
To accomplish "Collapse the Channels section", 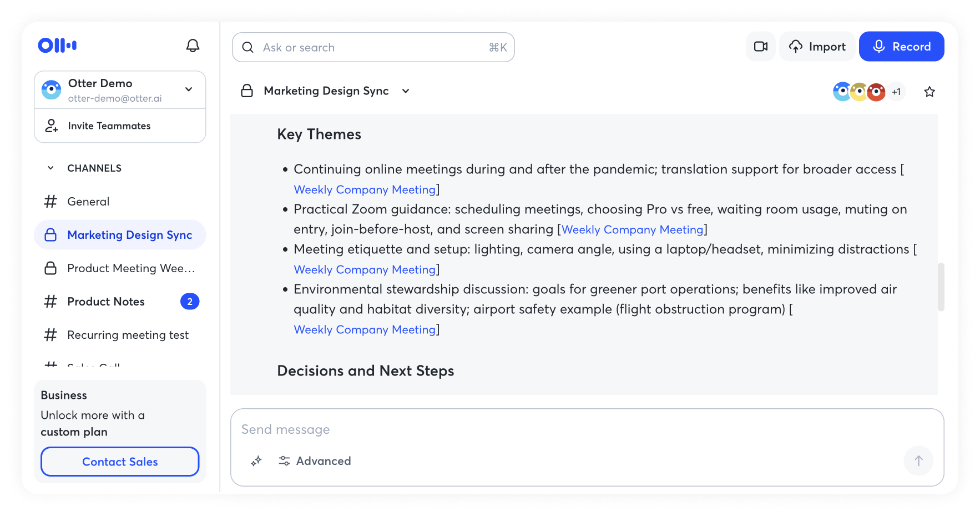I will [51, 168].
